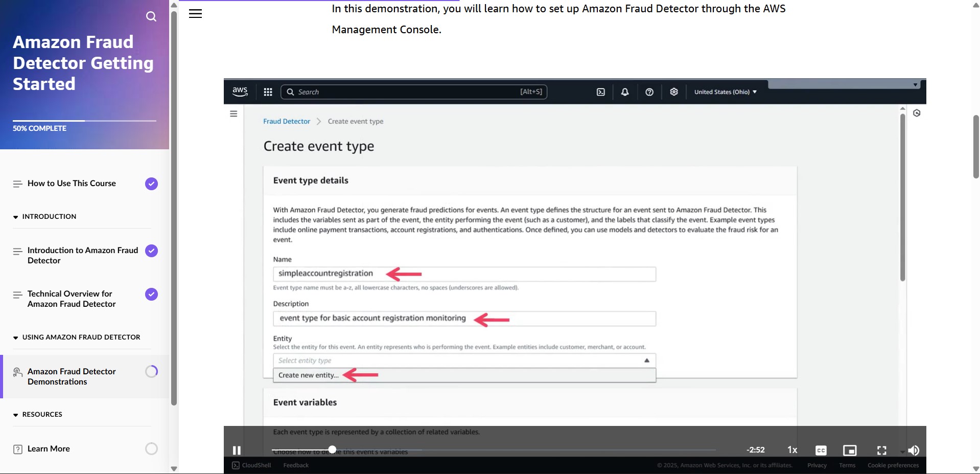Open the AWS help question mark icon
Image resolution: width=980 pixels, height=474 pixels.
(649, 92)
